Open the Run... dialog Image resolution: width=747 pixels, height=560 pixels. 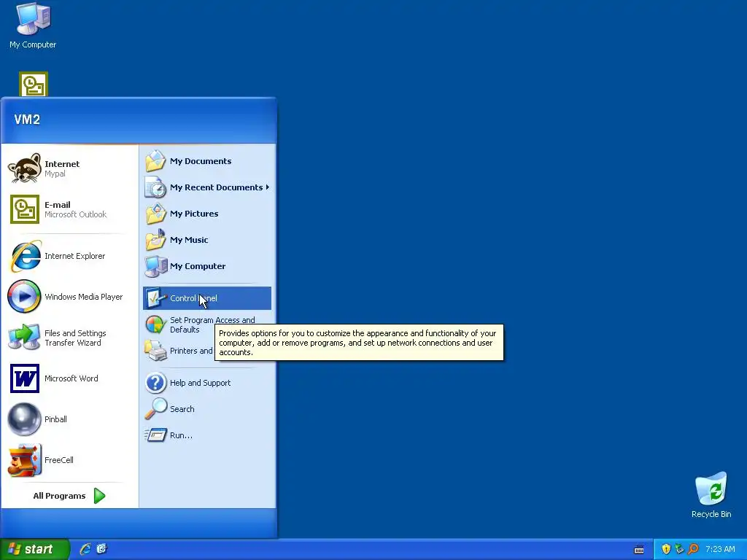point(206,435)
